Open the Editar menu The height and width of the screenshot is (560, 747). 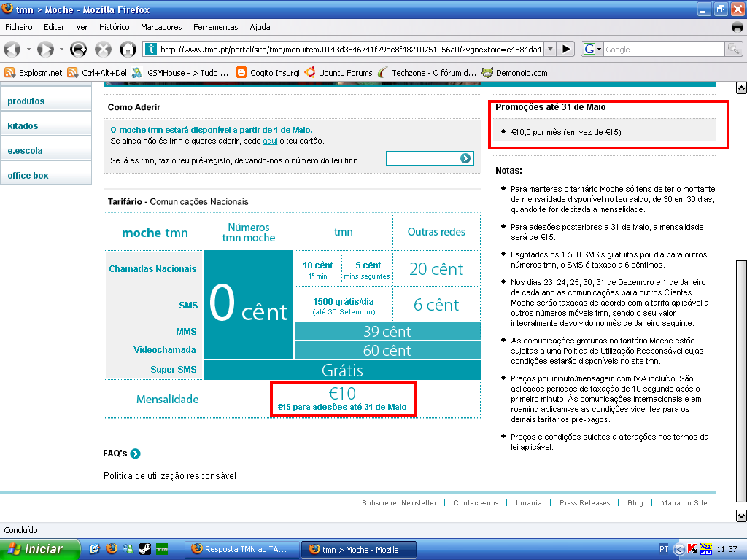54,27
